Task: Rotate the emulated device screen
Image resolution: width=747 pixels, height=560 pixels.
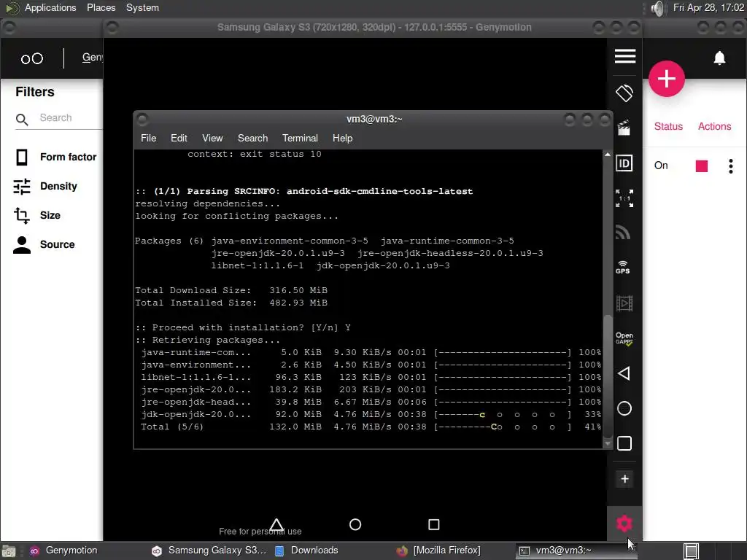Action: 624,93
